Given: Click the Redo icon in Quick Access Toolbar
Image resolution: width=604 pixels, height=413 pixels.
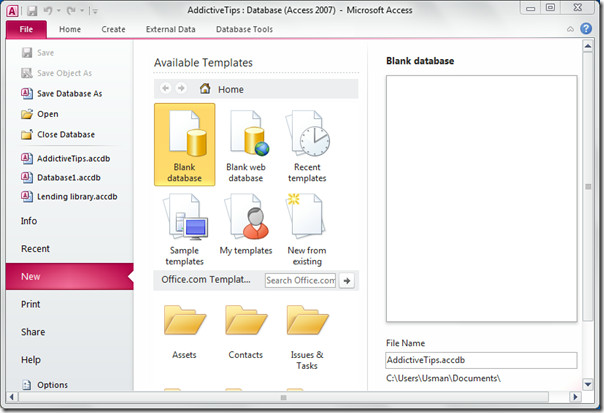Looking at the screenshot, I should [x=71, y=11].
